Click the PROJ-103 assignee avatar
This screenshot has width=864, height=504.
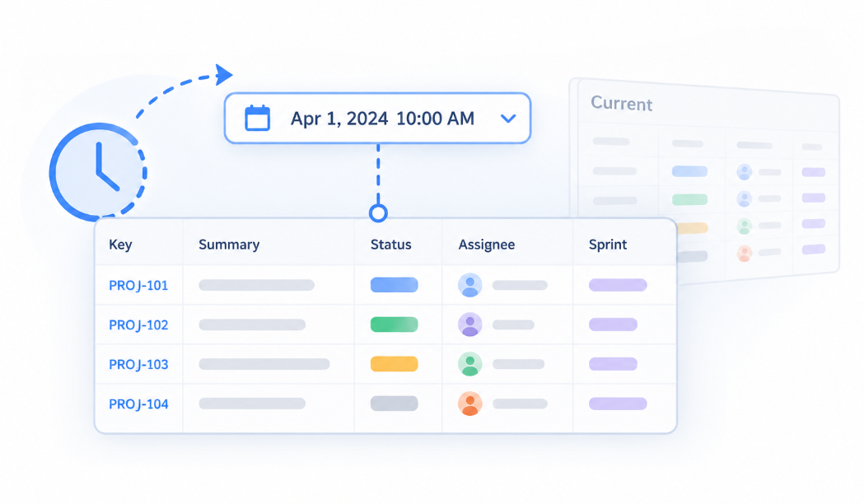pyautogui.click(x=470, y=365)
